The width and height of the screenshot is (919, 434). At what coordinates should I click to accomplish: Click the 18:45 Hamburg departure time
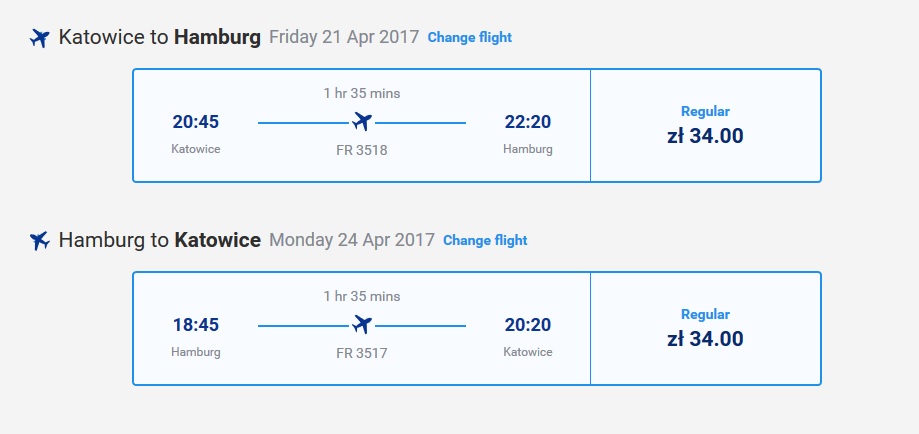click(196, 324)
